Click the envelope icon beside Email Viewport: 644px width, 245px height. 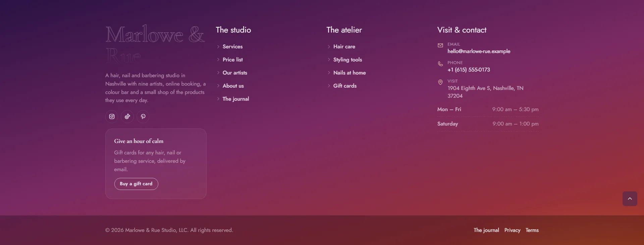[440, 45]
